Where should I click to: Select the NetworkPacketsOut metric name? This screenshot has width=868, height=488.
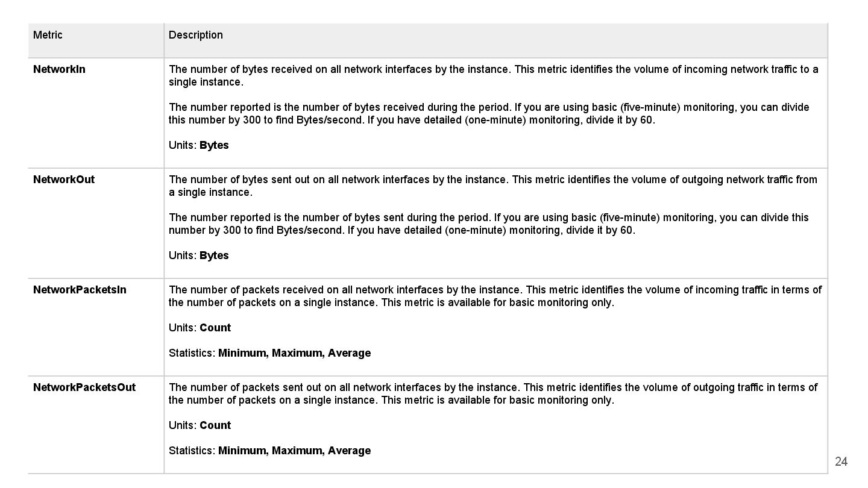(84, 387)
